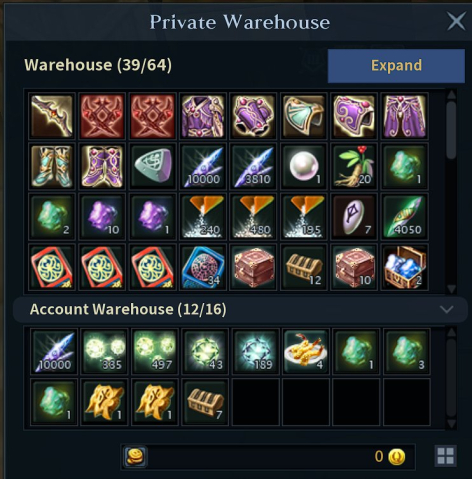Click the Account Warehouse scrollbar up arrow
472x479 pixels.
(451, 332)
